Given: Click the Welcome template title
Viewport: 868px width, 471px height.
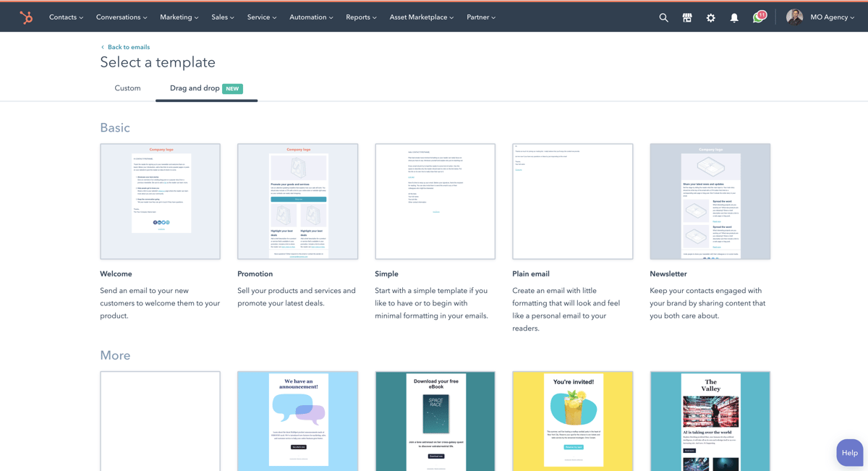Looking at the screenshot, I should pyautogui.click(x=116, y=274).
